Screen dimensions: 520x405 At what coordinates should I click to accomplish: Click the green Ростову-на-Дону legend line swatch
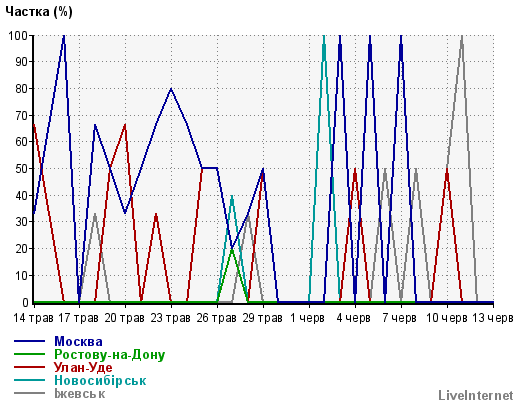[x=29, y=354]
